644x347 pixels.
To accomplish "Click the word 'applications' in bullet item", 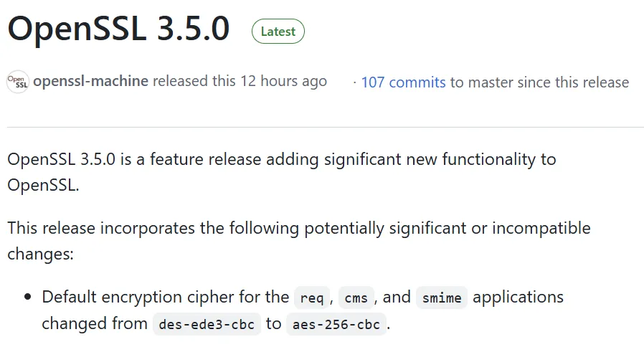I will pyautogui.click(x=518, y=297).
